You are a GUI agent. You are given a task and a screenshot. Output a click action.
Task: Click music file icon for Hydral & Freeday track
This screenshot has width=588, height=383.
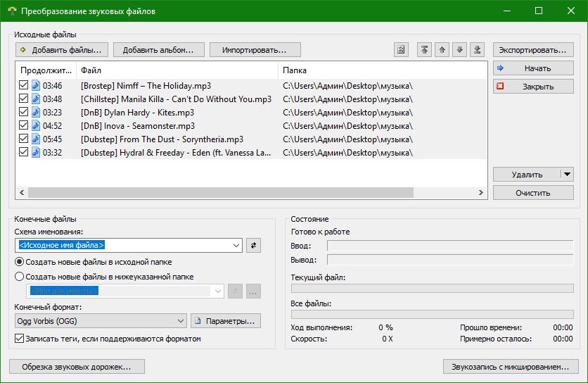36,153
